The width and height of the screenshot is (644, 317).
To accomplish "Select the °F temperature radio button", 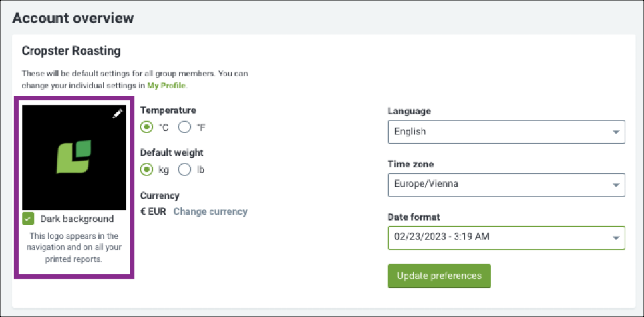I will pyautogui.click(x=185, y=128).
